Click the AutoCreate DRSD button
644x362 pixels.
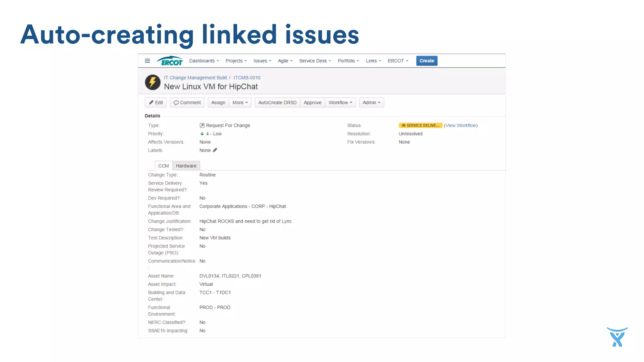[277, 102]
